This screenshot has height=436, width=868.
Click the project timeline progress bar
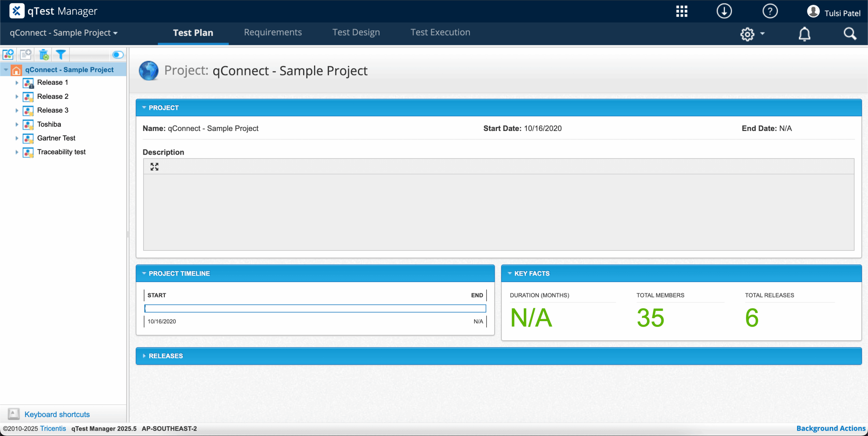315,308
